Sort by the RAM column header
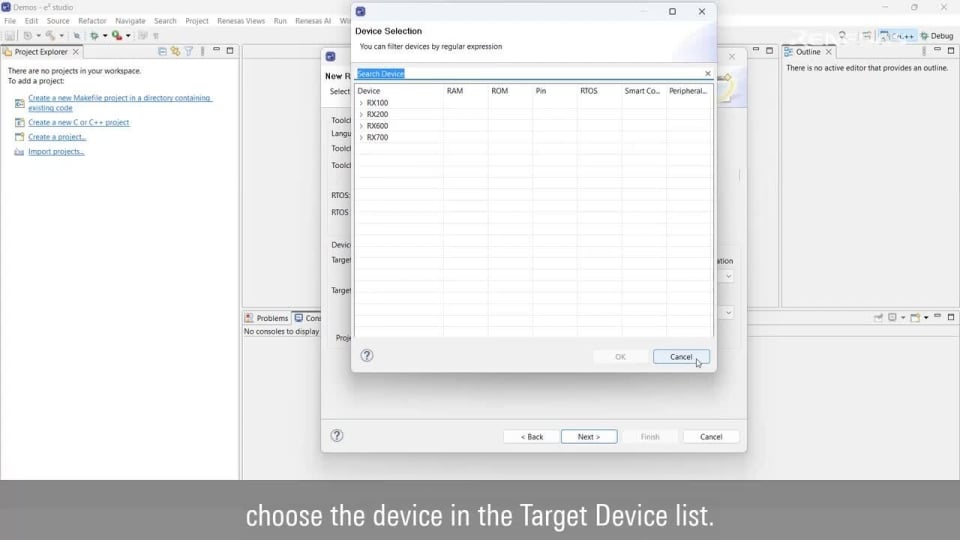This screenshot has width=960, height=540. click(466, 91)
